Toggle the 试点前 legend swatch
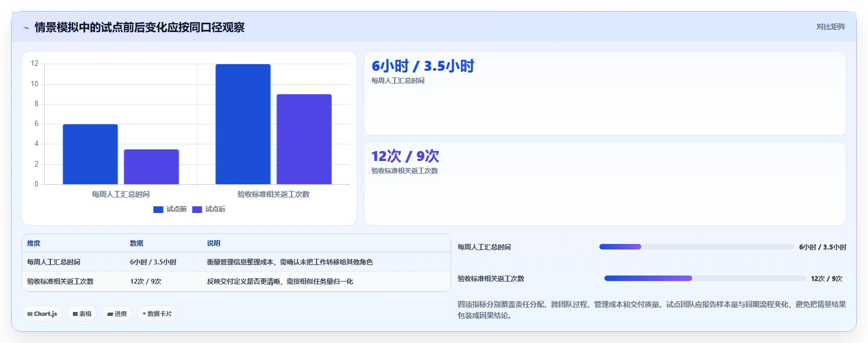Viewport: 868px width, 343px height. click(x=158, y=209)
